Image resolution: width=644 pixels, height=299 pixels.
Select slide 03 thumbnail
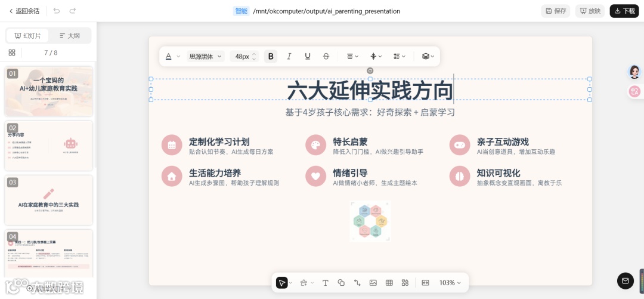(48, 200)
